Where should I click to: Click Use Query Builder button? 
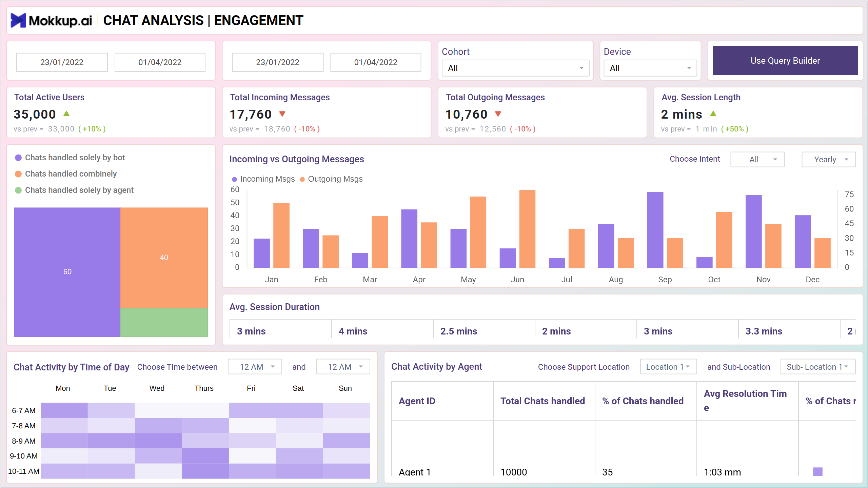coord(785,61)
